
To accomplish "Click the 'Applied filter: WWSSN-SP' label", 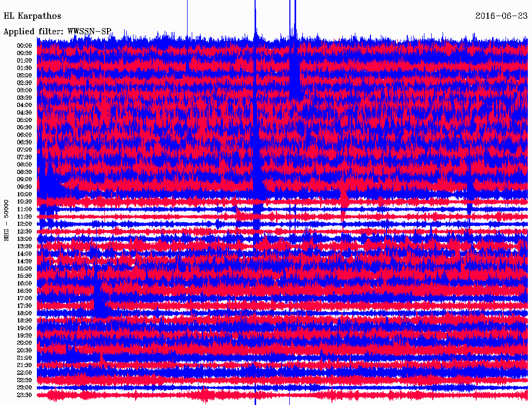I will (x=57, y=32).
